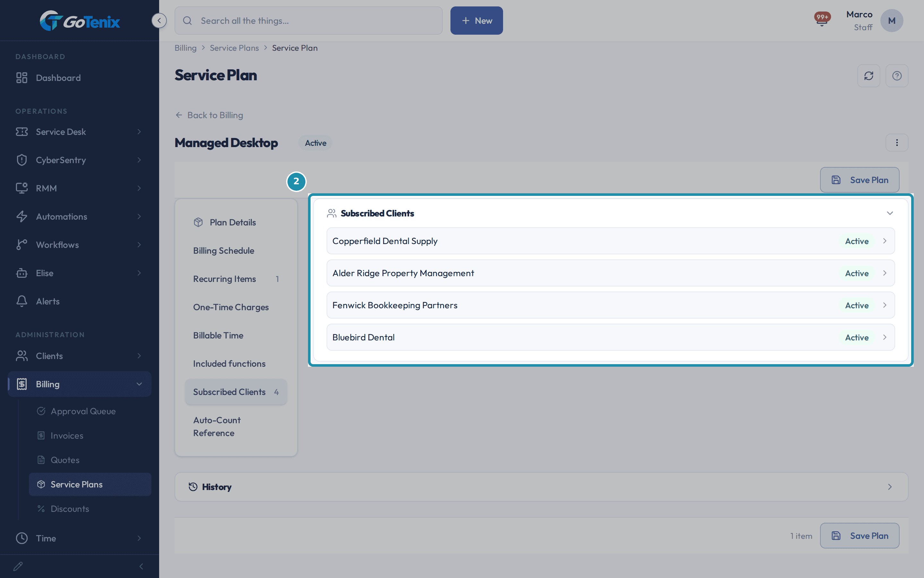Expand the RMM sidebar section
Screen dimensions: 924x578
pos(80,188)
